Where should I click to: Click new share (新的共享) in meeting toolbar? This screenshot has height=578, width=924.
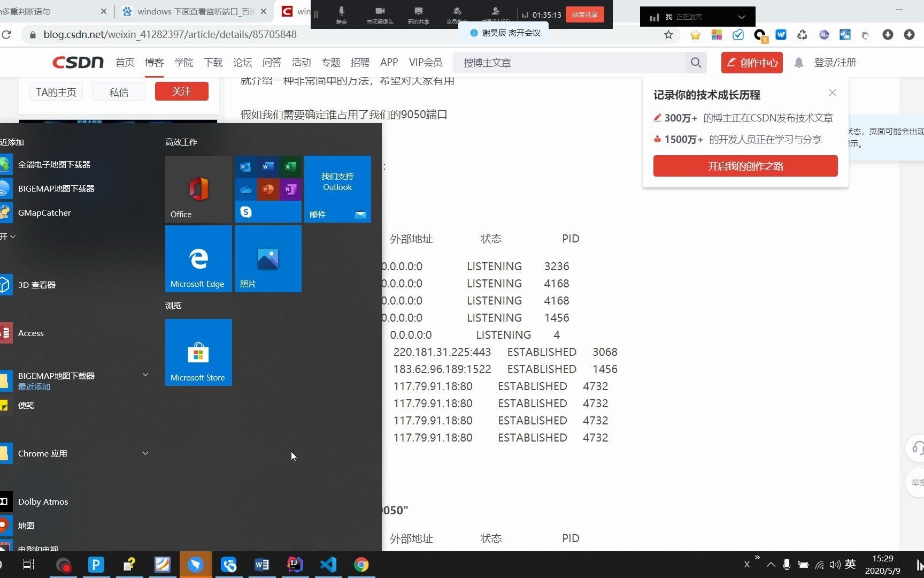tap(418, 15)
